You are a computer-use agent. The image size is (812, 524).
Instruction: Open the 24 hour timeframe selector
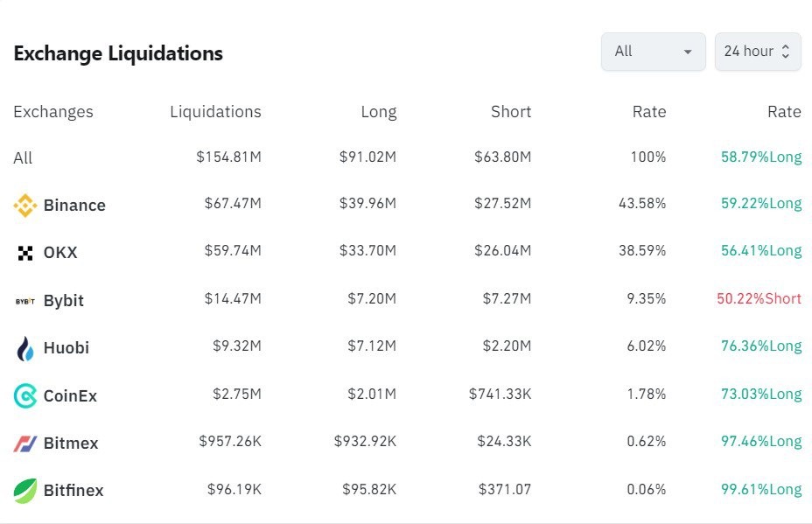pos(758,52)
